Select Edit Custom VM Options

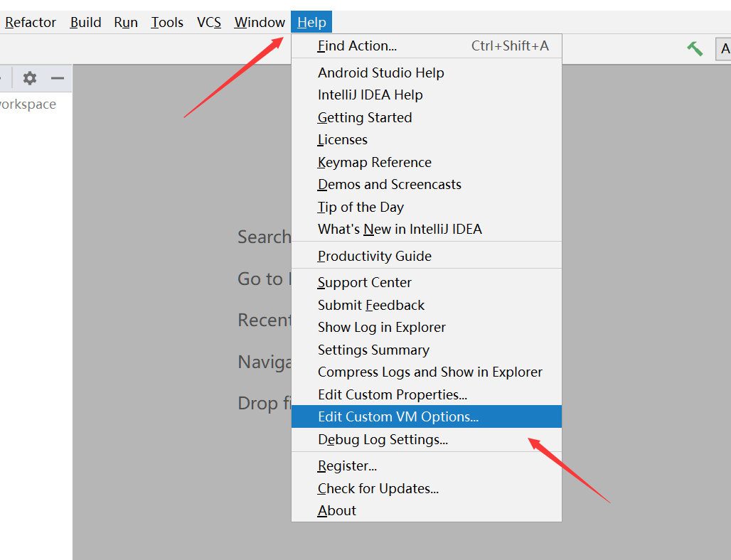398,417
